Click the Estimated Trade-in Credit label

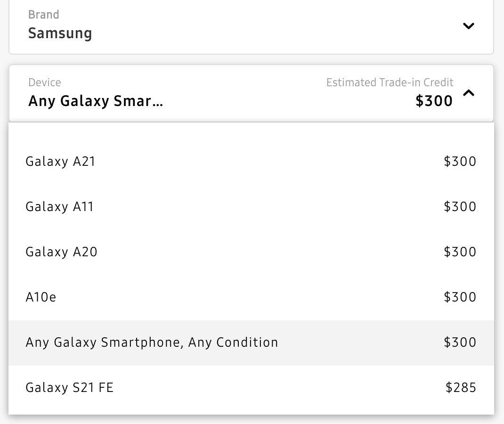390,82
